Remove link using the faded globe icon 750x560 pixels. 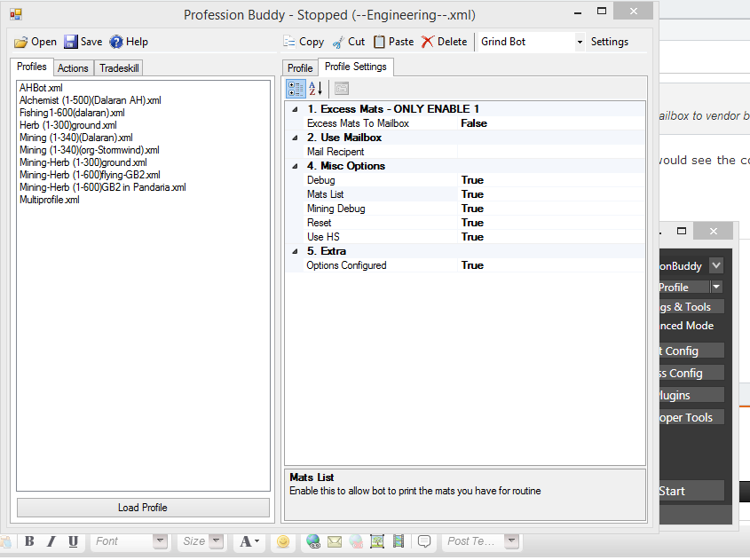click(355, 540)
